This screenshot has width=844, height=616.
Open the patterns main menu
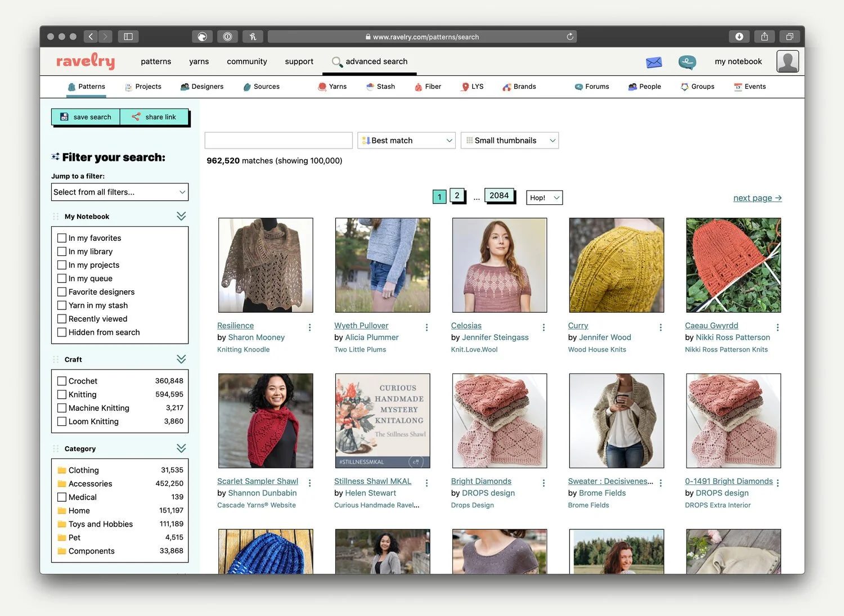click(156, 61)
